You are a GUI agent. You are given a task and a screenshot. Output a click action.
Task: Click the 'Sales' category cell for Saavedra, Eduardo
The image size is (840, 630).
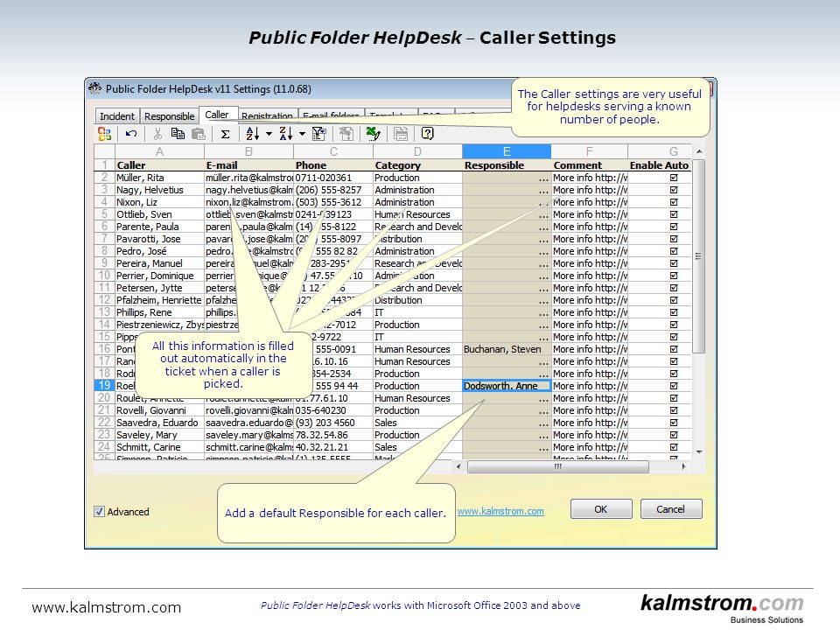[x=418, y=423]
